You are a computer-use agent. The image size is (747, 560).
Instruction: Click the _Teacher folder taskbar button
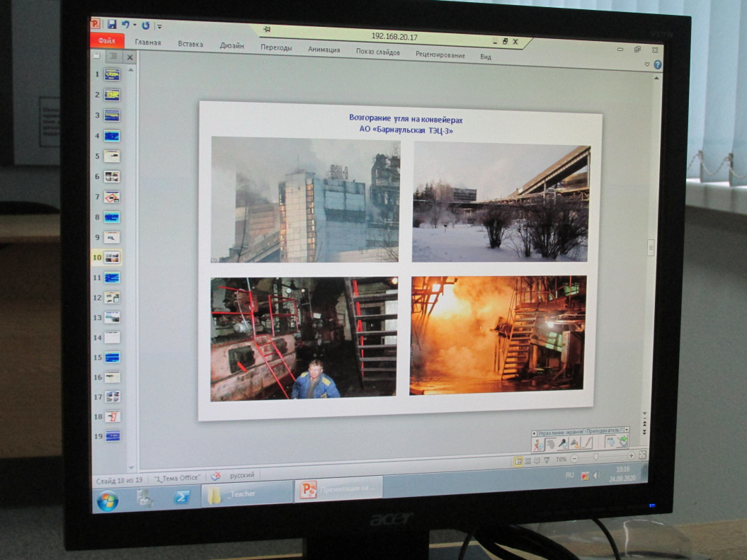[x=248, y=493]
